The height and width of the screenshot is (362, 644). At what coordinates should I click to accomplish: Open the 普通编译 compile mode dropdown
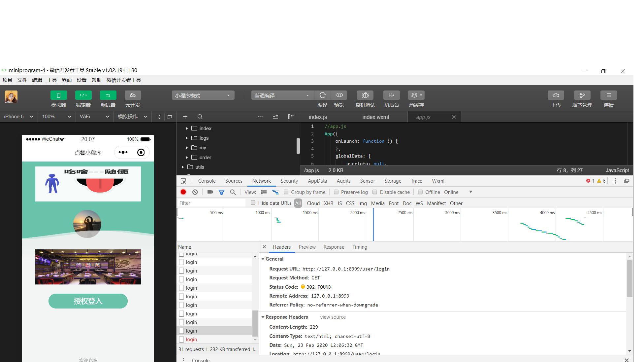click(282, 95)
